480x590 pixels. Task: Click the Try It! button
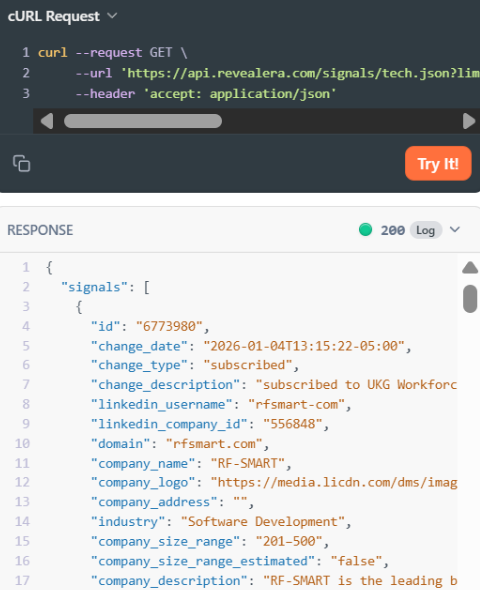438,164
